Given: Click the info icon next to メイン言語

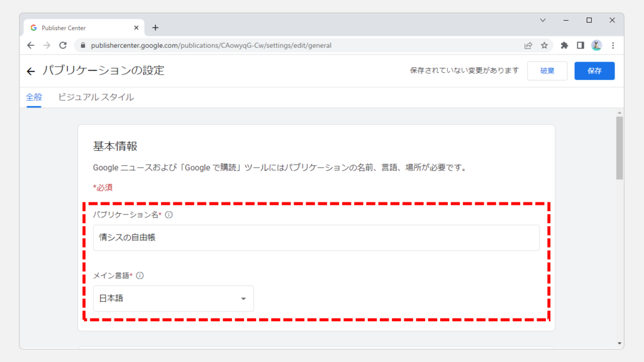Looking at the screenshot, I should [140, 275].
